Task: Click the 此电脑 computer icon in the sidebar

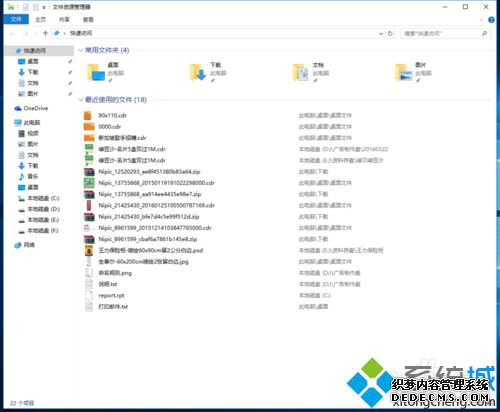Action: point(18,123)
